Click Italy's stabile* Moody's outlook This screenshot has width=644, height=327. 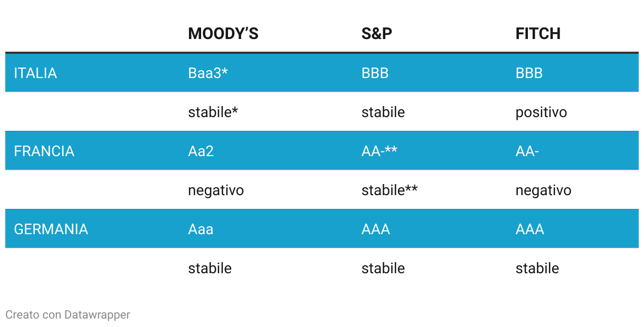point(213,112)
